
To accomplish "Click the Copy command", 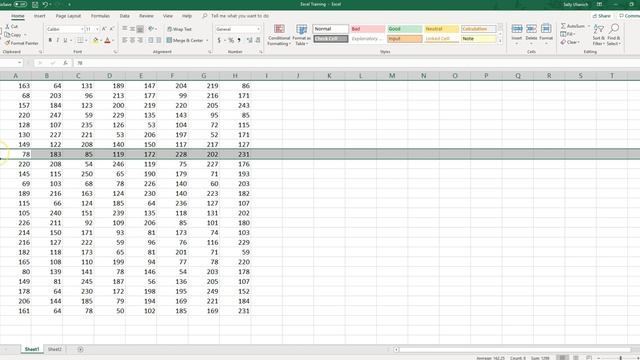I will coord(13,35).
